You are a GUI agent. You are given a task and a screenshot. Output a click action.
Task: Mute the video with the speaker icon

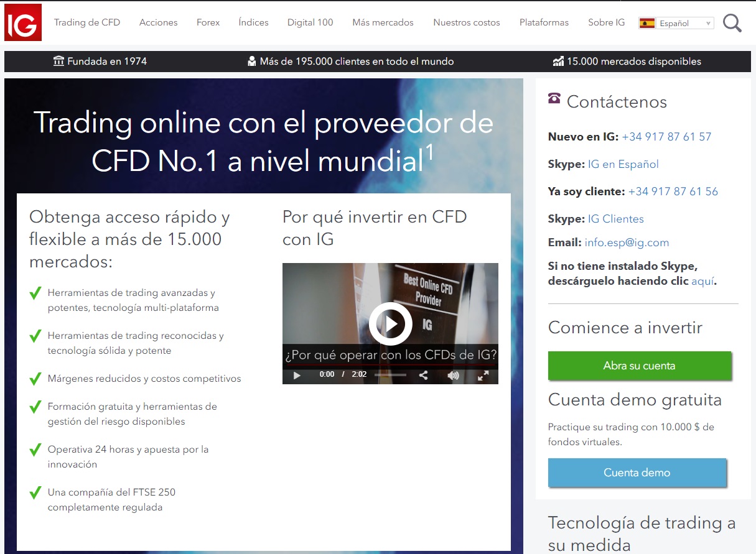click(x=454, y=375)
